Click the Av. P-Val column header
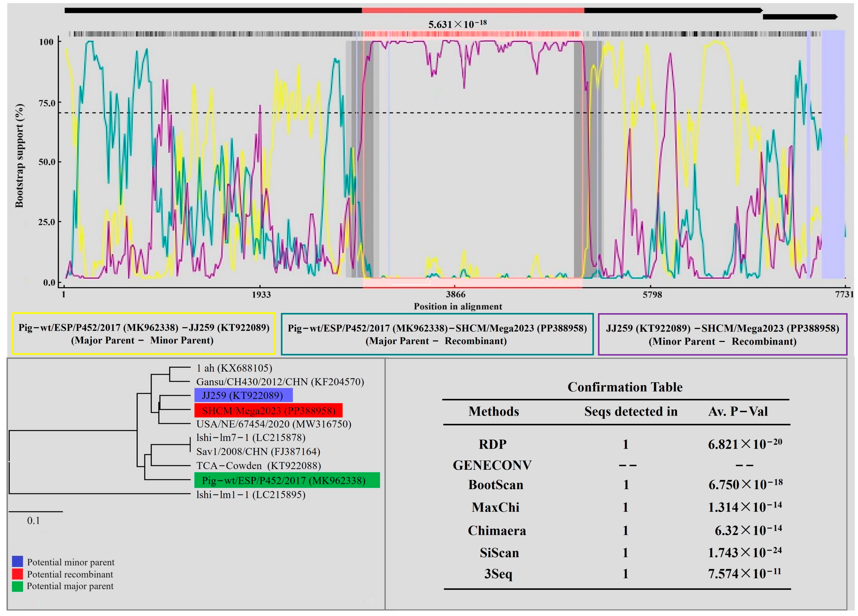The width and height of the screenshot is (858, 616). (x=738, y=411)
